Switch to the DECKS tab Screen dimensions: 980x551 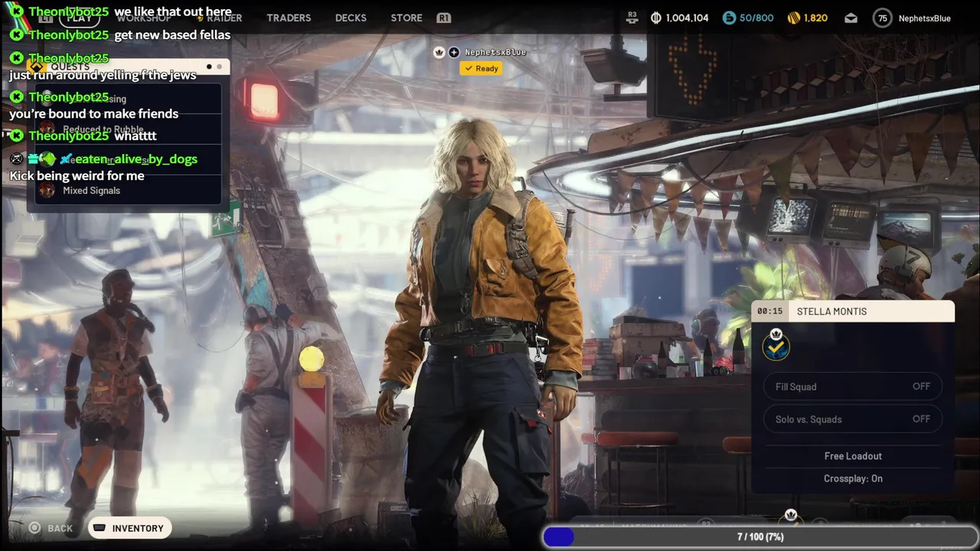point(351,18)
